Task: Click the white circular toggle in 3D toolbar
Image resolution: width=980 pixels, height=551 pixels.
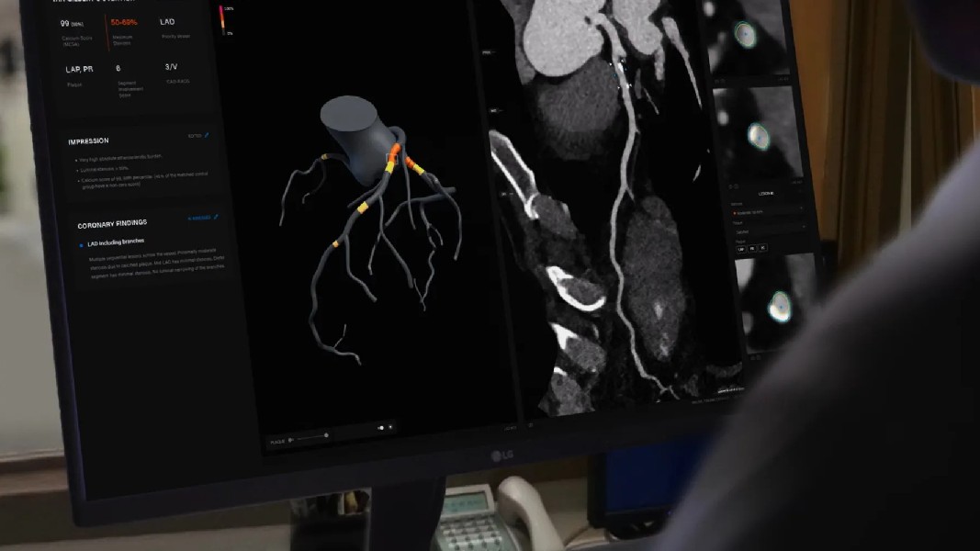Action: pyautogui.click(x=380, y=428)
